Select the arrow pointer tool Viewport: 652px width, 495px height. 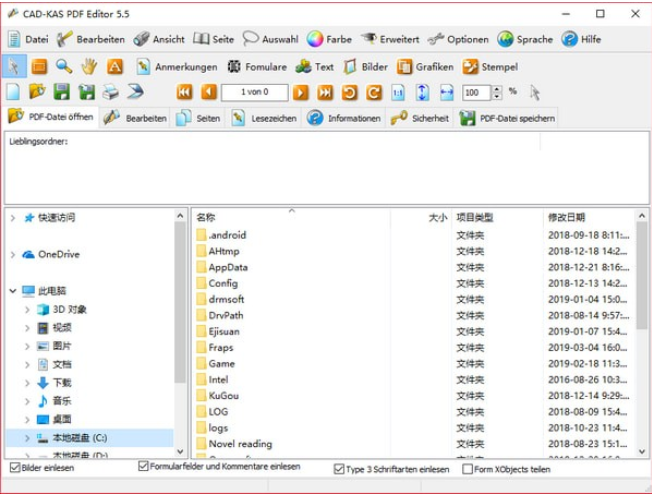click(14, 67)
